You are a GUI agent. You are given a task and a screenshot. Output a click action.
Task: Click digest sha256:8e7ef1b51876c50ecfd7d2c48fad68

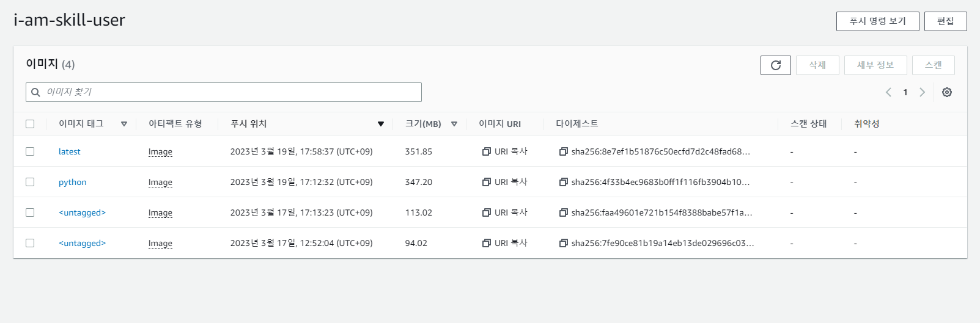tap(661, 151)
